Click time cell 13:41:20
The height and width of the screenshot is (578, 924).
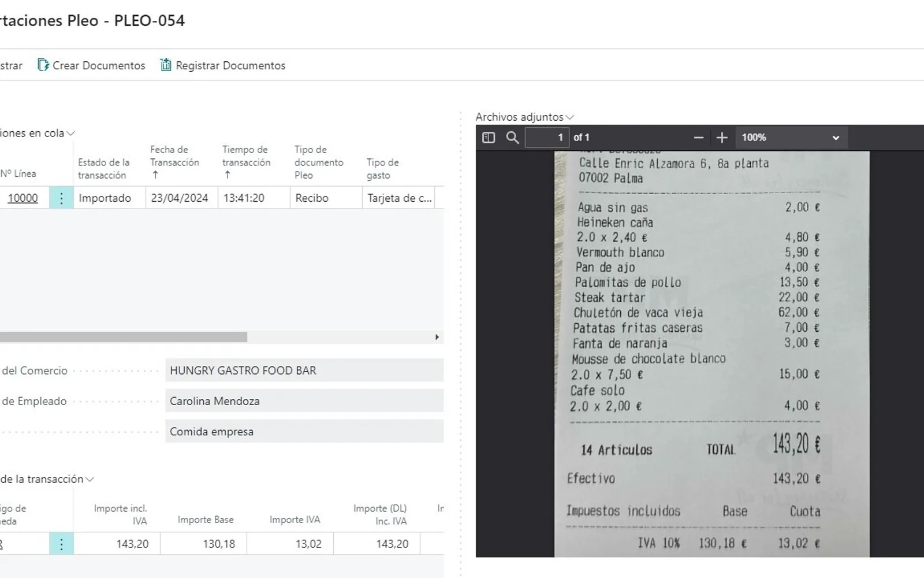254,198
